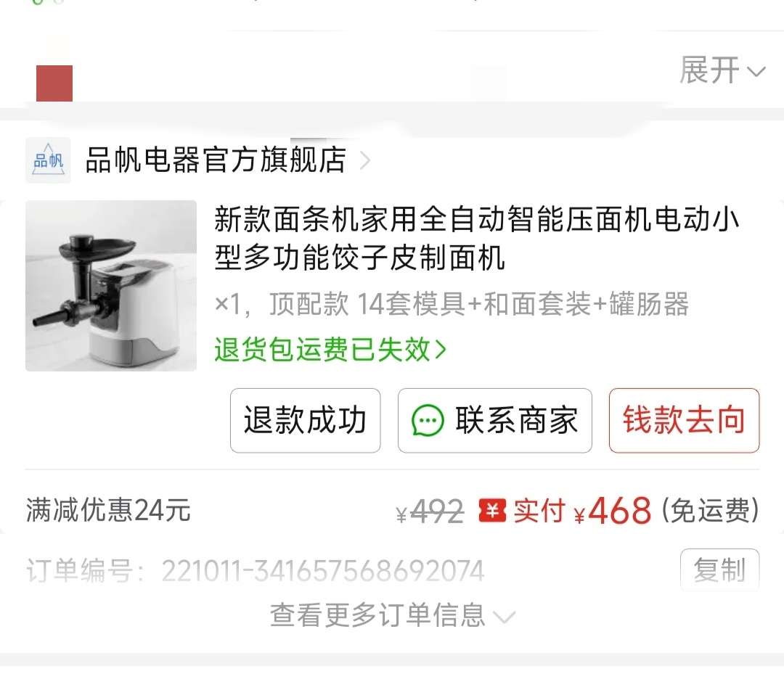Screen dimensions: 784x682
Task: Copy the order number with 复制
Action: [x=719, y=570]
